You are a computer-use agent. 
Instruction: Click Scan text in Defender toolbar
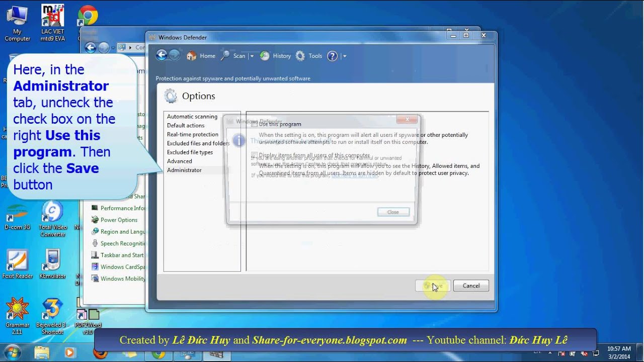pos(239,56)
